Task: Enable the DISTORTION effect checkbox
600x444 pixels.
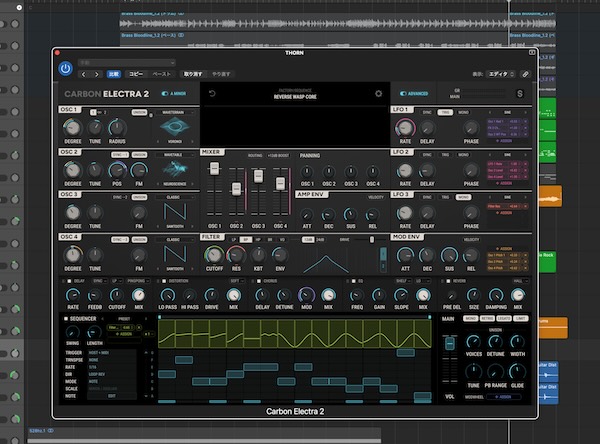Action: point(164,281)
